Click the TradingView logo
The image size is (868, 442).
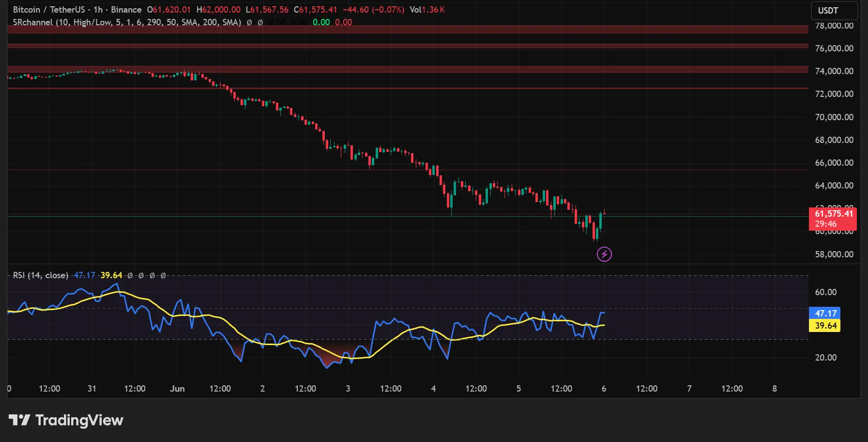[x=66, y=420]
